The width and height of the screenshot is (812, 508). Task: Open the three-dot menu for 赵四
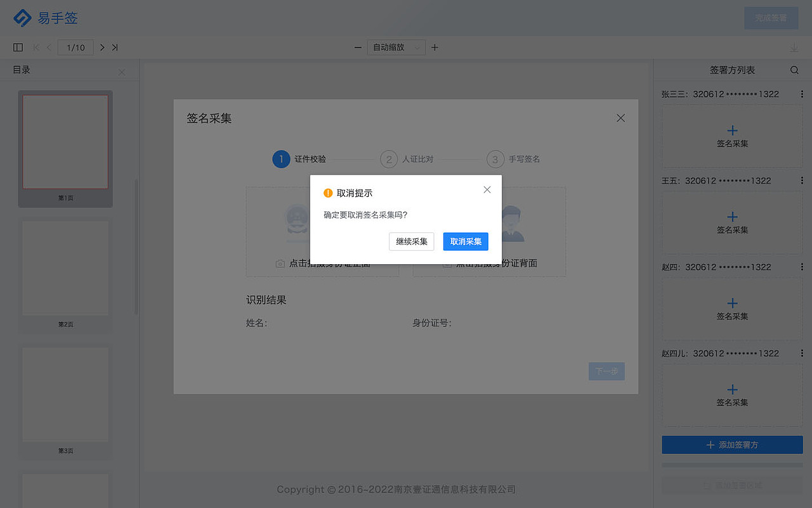coord(802,267)
